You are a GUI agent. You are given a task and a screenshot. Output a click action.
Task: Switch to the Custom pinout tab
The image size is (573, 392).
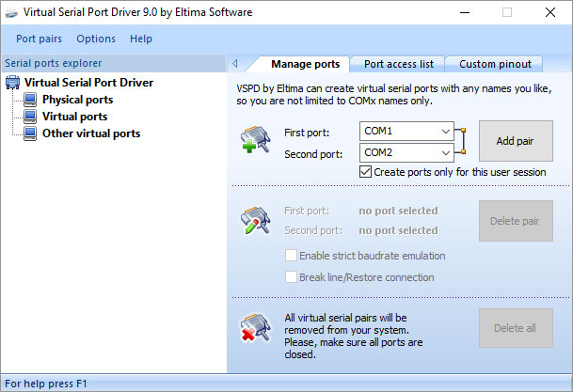[x=495, y=64]
